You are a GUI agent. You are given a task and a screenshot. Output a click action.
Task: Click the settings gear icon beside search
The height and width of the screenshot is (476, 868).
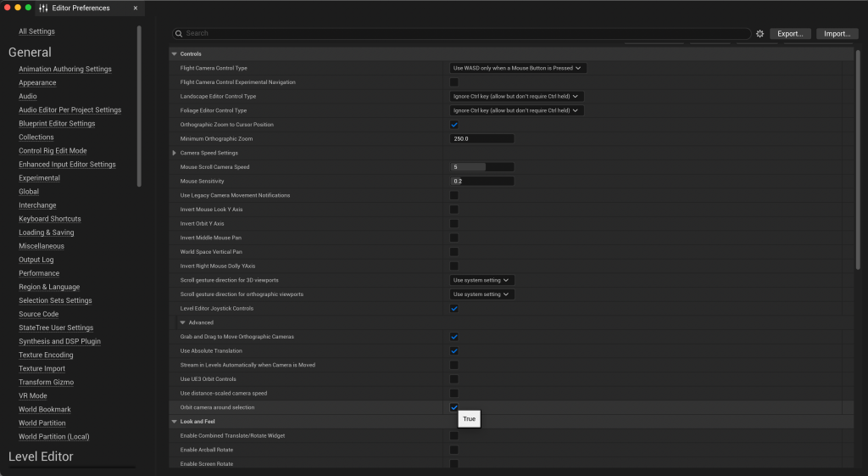pyautogui.click(x=759, y=34)
